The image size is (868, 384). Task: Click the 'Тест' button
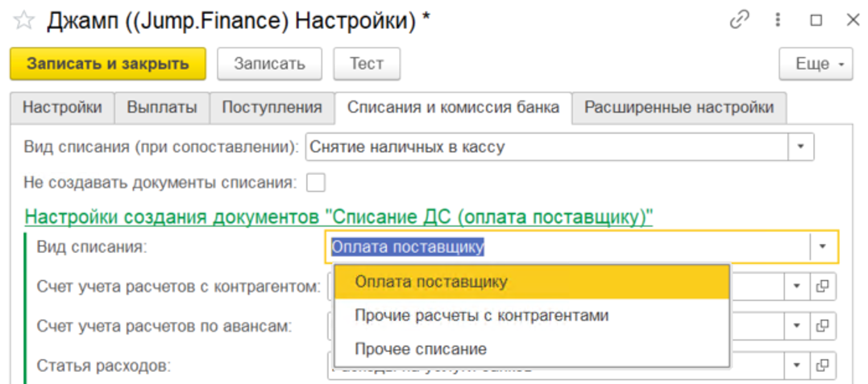point(366,64)
